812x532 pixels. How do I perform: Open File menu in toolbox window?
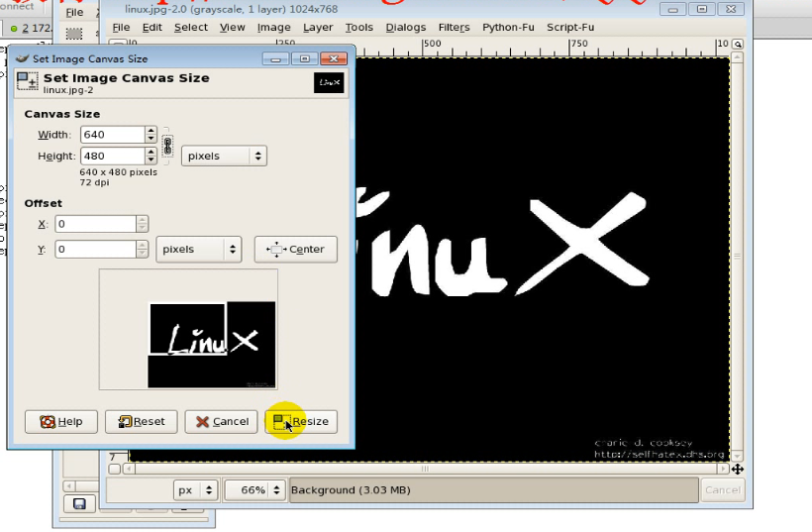(x=74, y=13)
